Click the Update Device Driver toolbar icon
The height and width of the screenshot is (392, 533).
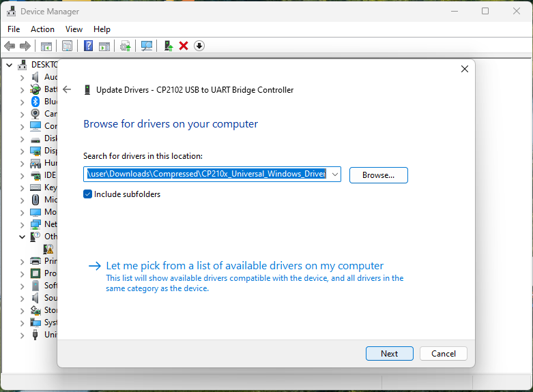click(126, 46)
